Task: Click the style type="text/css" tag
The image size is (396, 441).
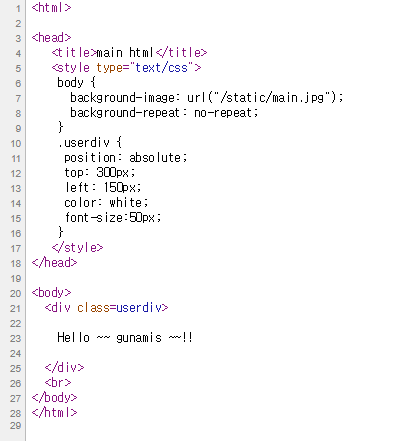Action: [x=126, y=67]
